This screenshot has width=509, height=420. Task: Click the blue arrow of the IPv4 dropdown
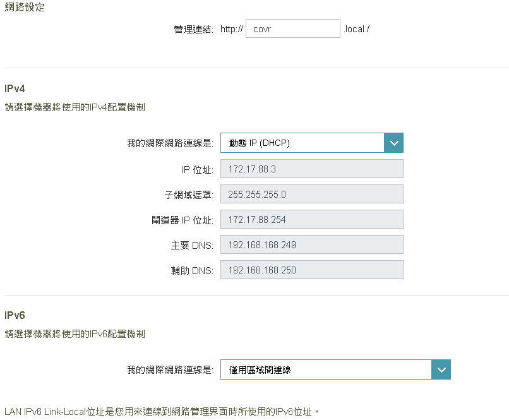click(x=393, y=143)
